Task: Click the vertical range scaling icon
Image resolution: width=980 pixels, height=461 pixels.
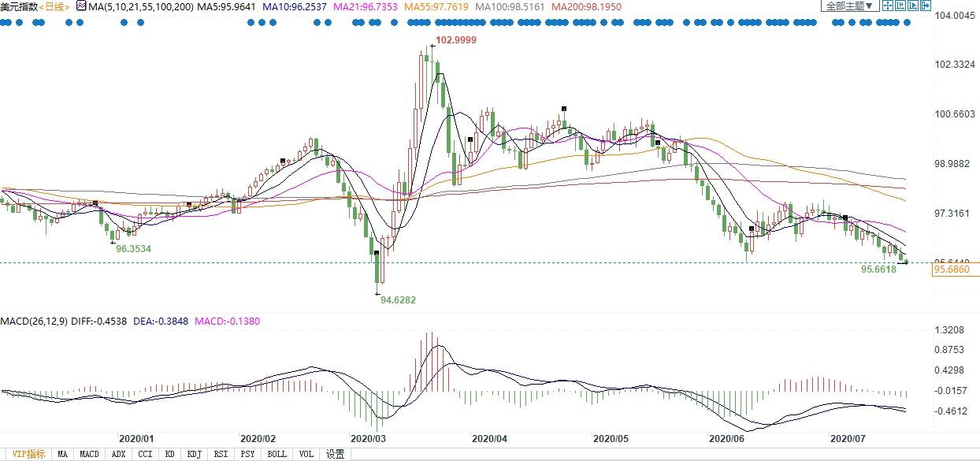Action: click(x=900, y=6)
